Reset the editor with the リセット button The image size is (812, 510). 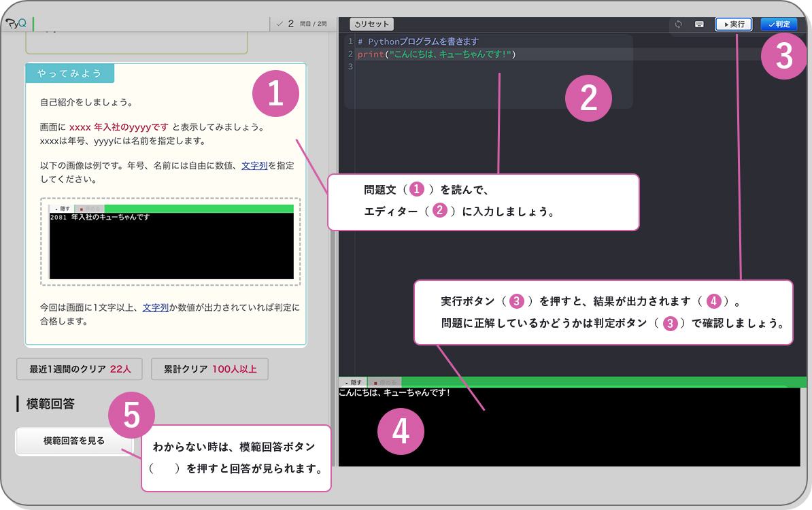[x=371, y=23]
